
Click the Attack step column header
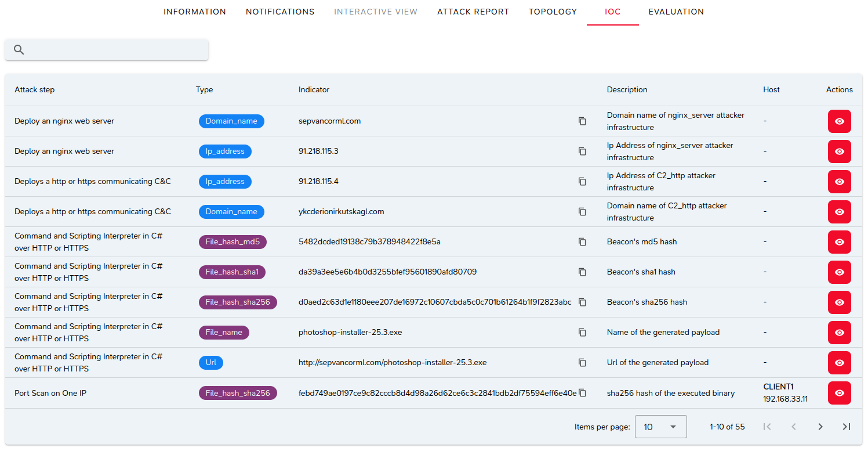pyautogui.click(x=35, y=90)
